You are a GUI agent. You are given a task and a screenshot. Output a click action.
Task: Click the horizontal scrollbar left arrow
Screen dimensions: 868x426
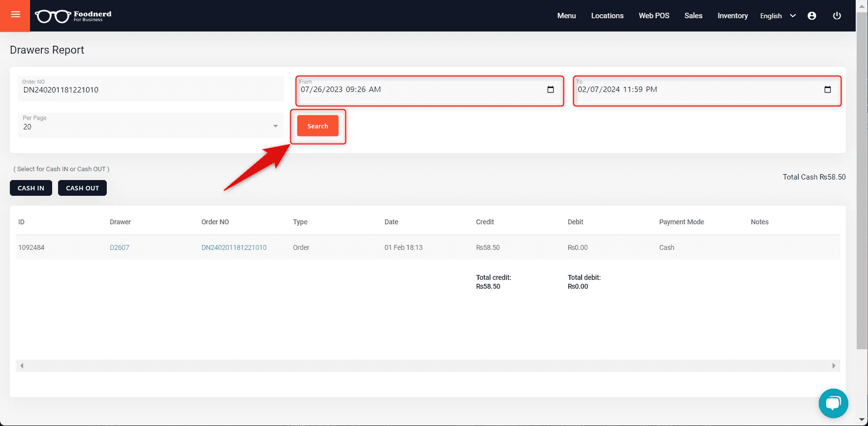[22, 365]
